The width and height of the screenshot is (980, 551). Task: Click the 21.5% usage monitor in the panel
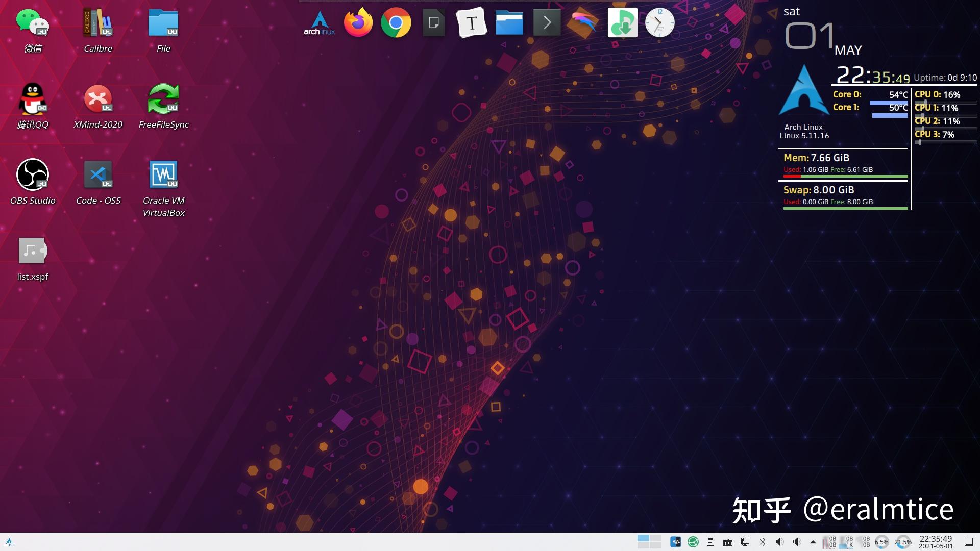903,542
